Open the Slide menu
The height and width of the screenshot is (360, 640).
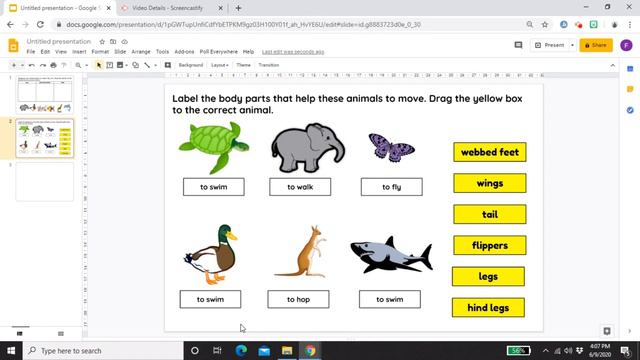click(x=120, y=52)
